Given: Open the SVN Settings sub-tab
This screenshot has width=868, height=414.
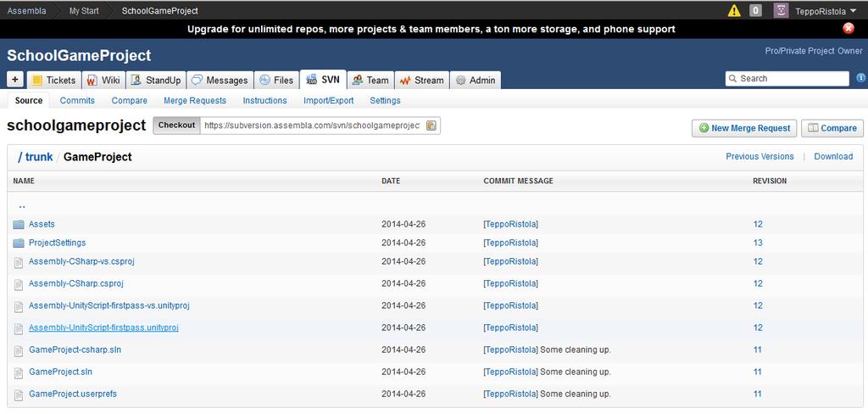Looking at the screenshot, I should coord(386,100).
